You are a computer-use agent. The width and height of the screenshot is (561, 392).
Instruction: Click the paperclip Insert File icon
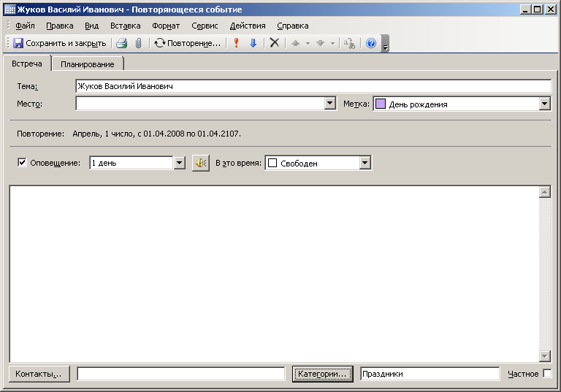139,43
